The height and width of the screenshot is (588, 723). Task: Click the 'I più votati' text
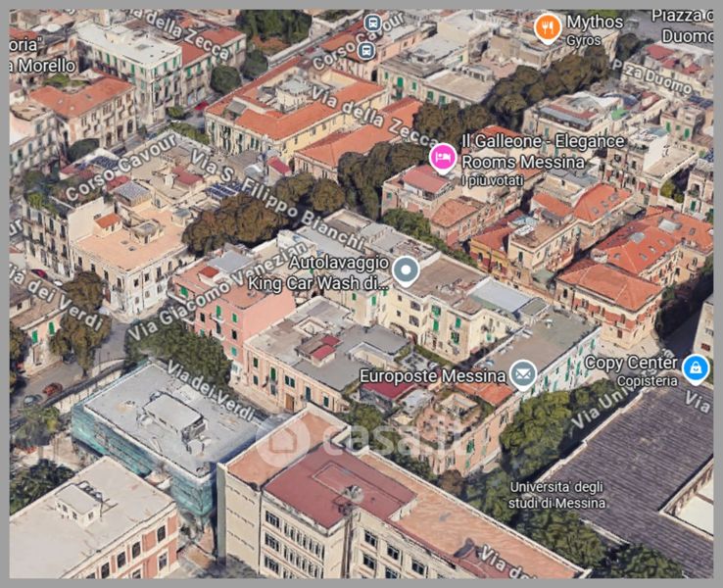[x=493, y=180]
